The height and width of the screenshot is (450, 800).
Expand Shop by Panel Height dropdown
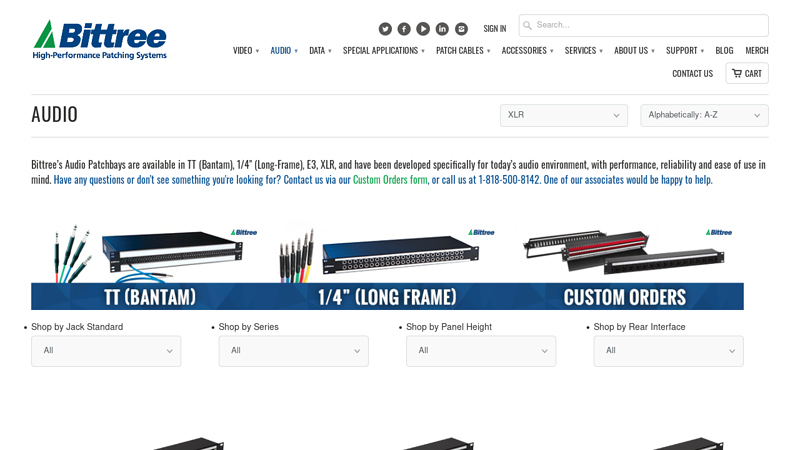click(x=481, y=351)
